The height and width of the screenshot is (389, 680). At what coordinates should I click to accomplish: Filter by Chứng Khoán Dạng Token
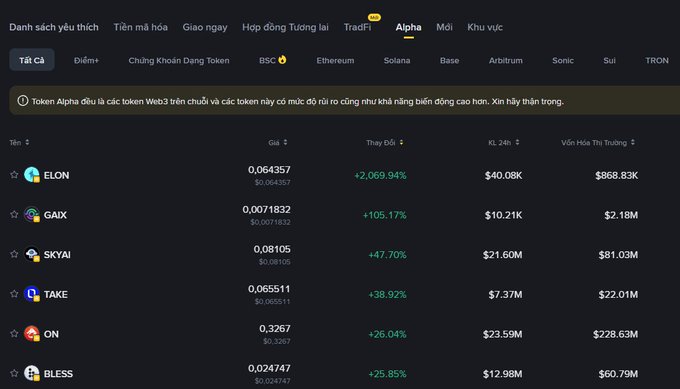click(179, 60)
